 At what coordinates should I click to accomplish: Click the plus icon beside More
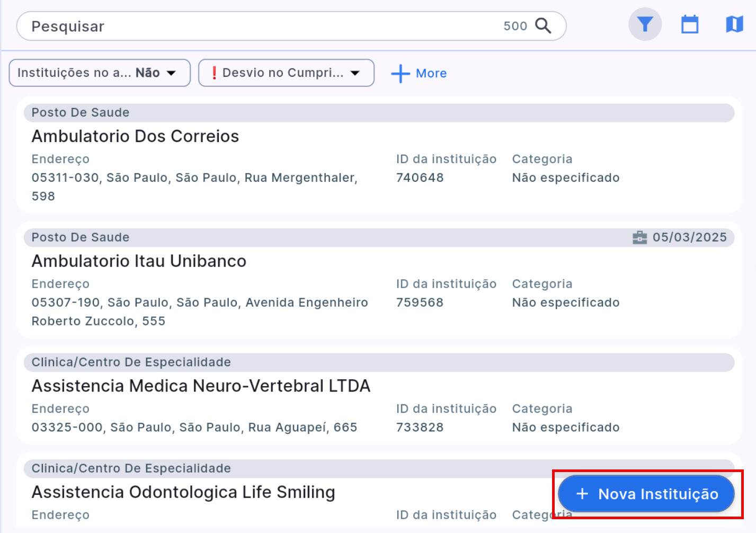coord(401,74)
